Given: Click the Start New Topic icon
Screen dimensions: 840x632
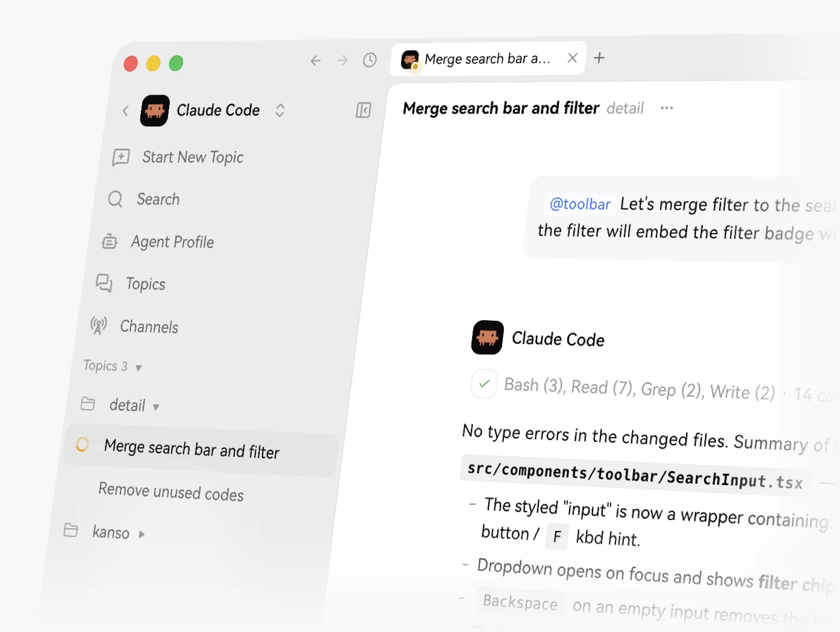Looking at the screenshot, I should click(121, 157).
